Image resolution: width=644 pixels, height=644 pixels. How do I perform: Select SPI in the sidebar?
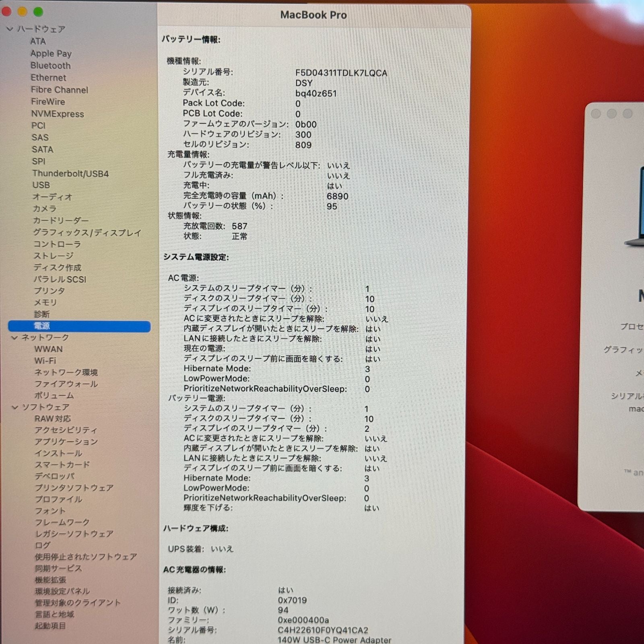39,161
